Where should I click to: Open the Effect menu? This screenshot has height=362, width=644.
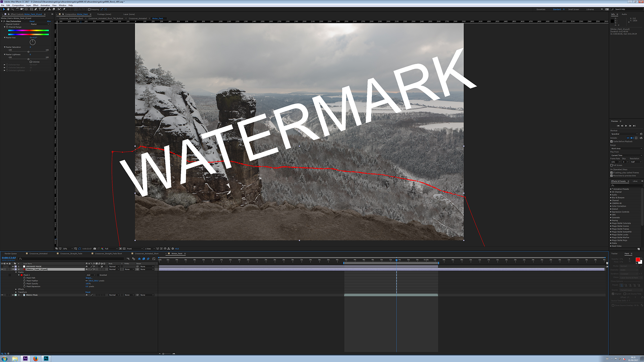pos(35,5)
